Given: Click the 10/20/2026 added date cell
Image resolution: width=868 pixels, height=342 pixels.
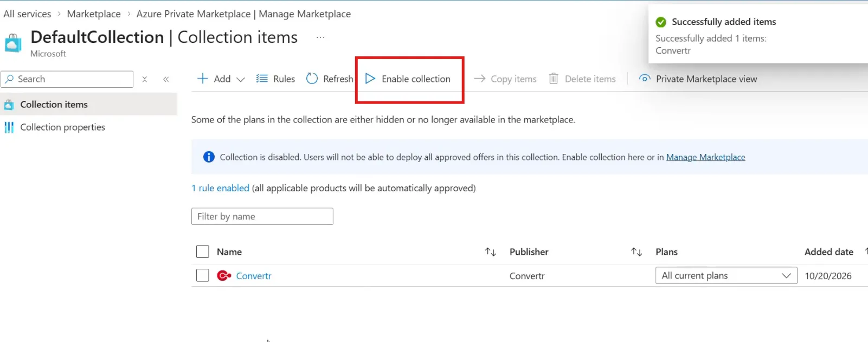Looking at the screenshot, I should point(828,276).
